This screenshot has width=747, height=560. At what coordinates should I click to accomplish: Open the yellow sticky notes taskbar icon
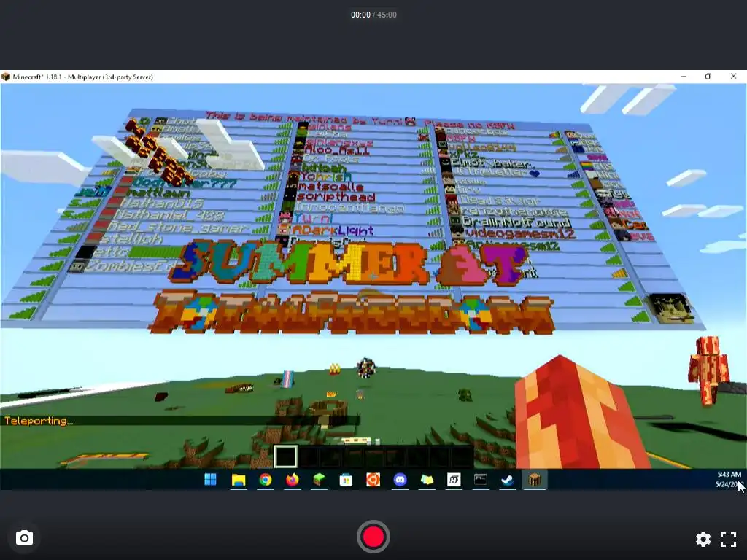click(427, 480)
